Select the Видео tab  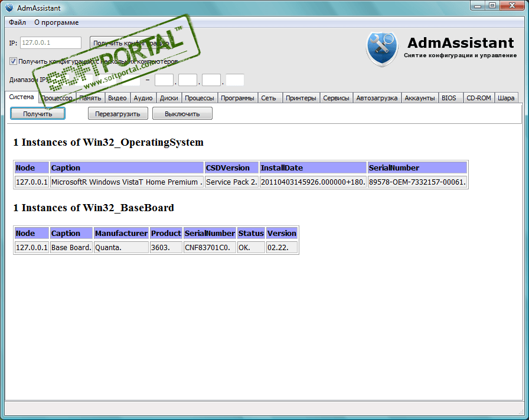pyautogui.click(x=117, y=98)
